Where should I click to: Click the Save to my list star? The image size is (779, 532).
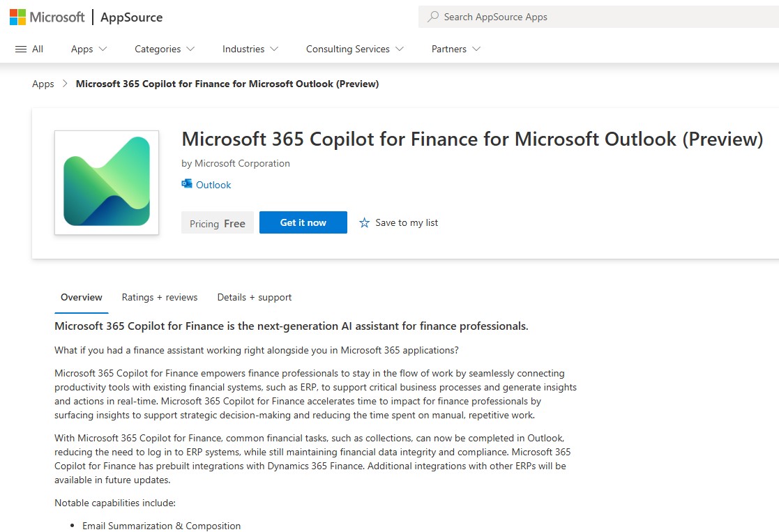click(x=364, y=222)
